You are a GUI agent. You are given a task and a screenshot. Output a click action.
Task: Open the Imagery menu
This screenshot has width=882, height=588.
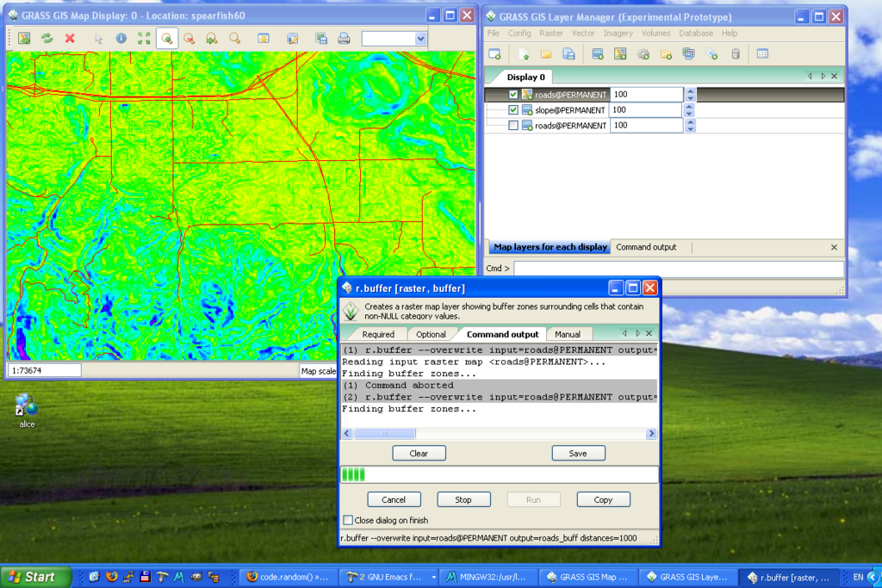618,34
